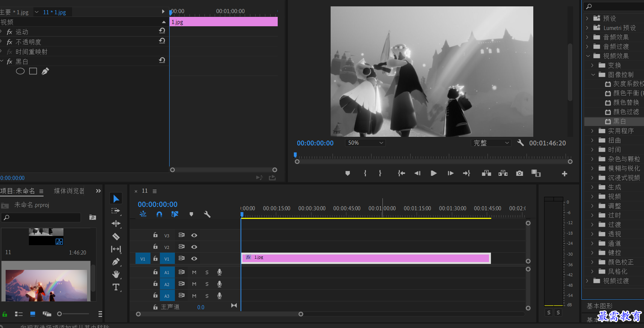Image resolution: width=644 pixels, height=328 pixels.
Task: Reset the 不透明度 effect
Action: 162,41
